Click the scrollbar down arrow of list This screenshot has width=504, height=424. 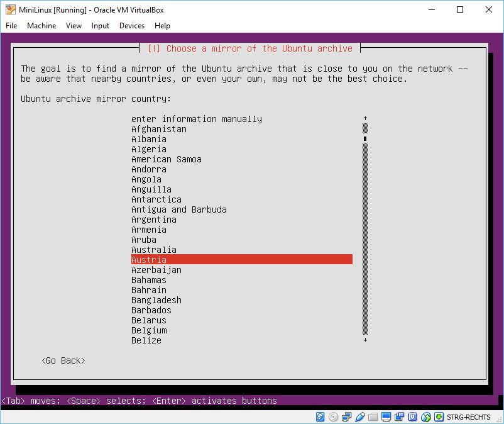pyautogui.click(x=365, y=340)
